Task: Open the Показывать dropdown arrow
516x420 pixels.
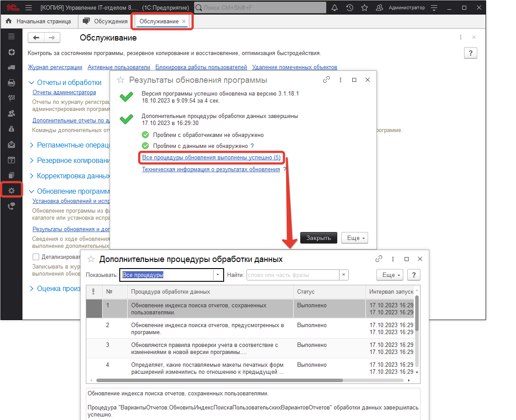Action: coord(218,275)
